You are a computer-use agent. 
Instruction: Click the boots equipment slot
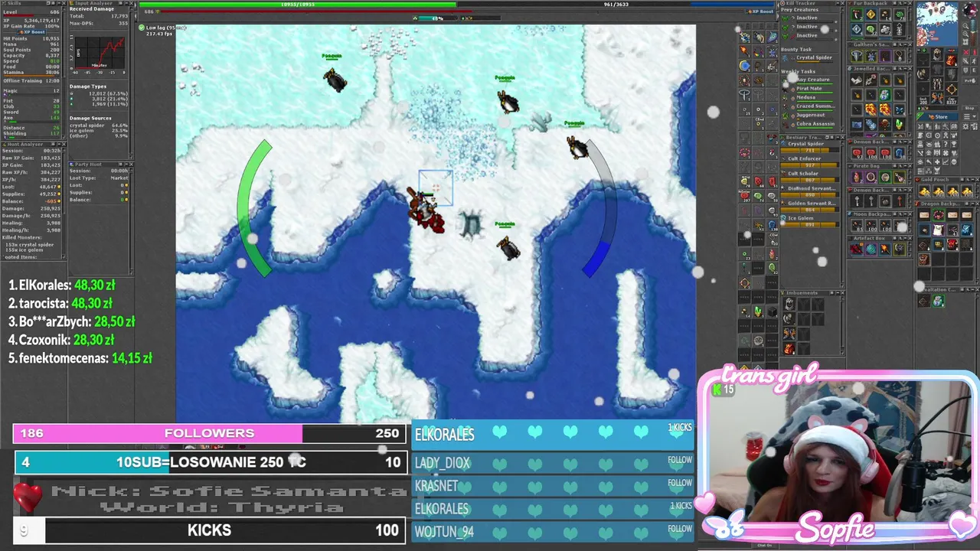tap(937, 98)
